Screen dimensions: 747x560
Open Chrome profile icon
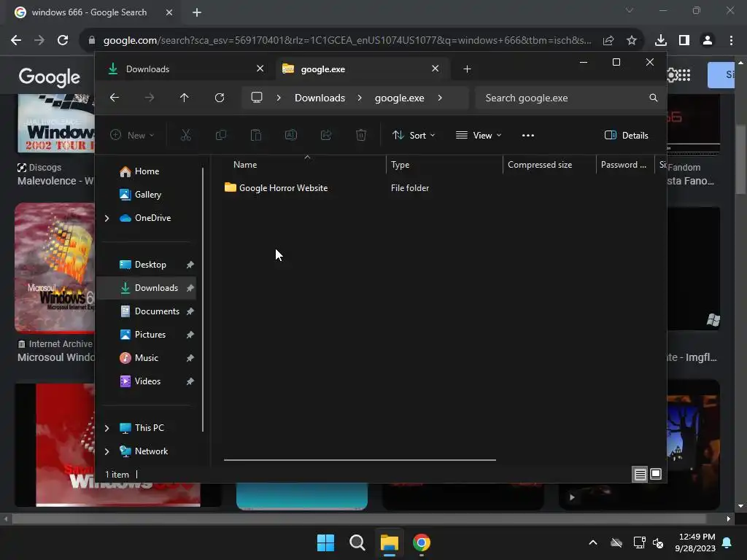[x=708, y=41]
